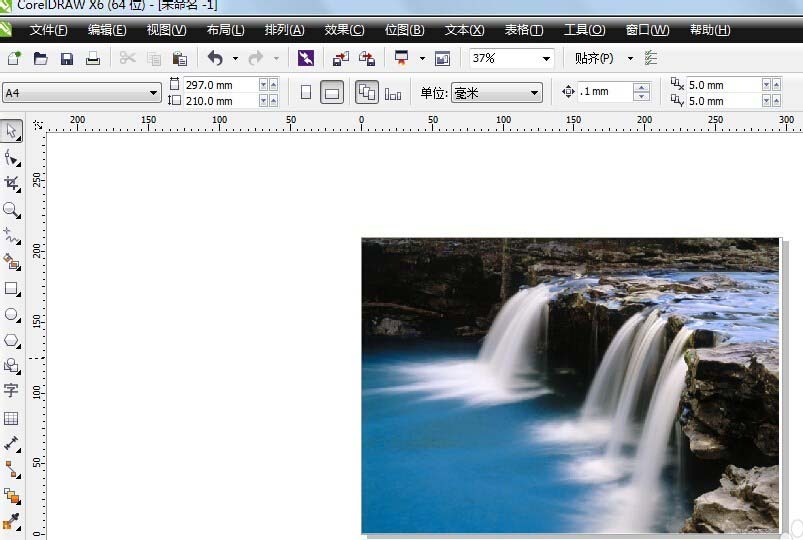Apply layout to all pages

click(367, 93)
